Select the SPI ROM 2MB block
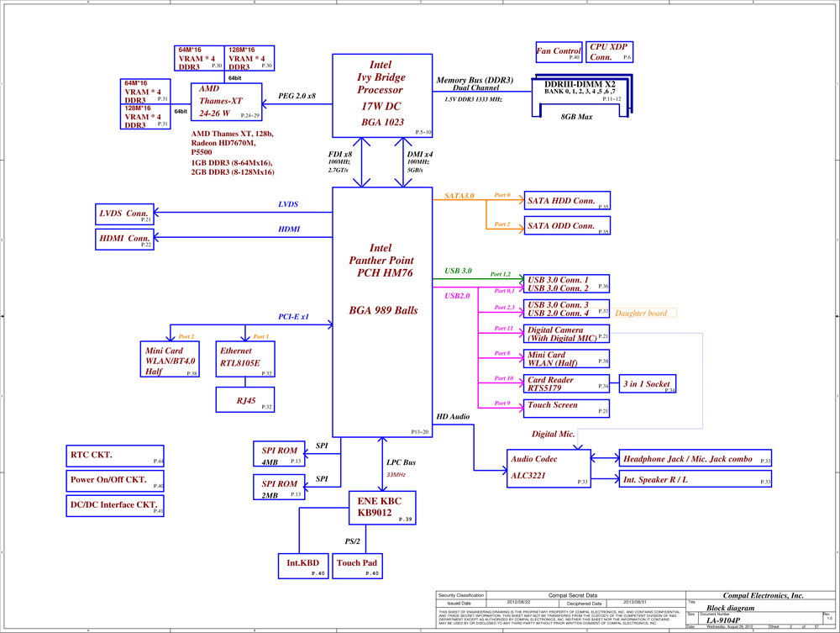Screen dimensions: 840x633 pos(279,488)
